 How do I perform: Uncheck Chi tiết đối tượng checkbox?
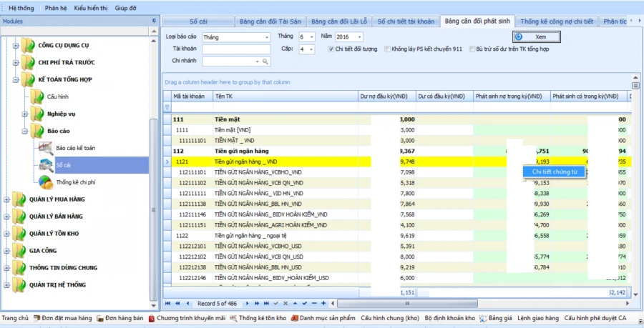pos(331,49)
